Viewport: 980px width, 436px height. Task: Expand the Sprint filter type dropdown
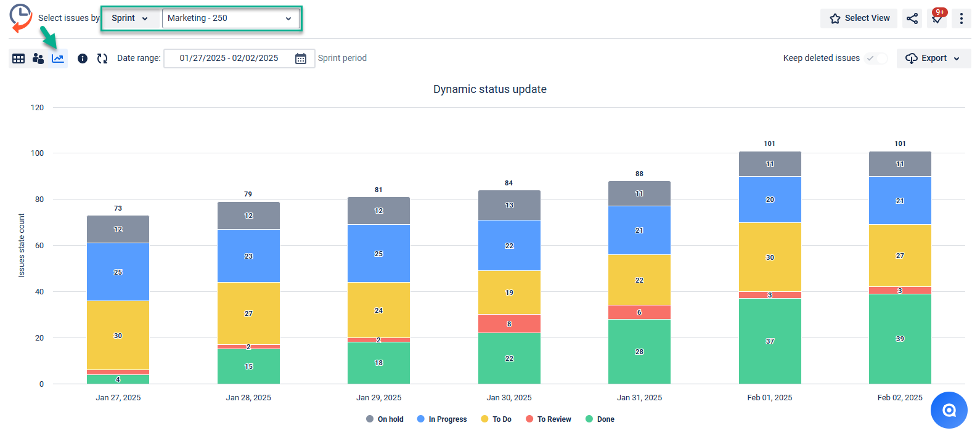[129, 18]
